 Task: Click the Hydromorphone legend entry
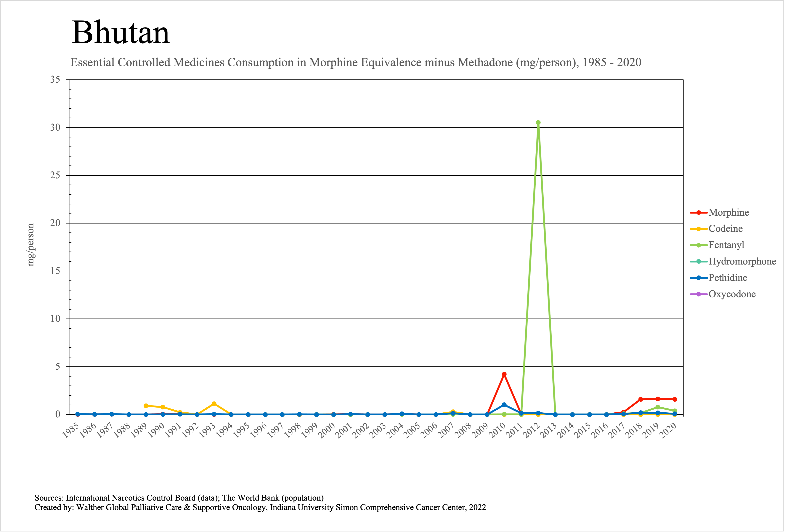(x=742, y=261)
